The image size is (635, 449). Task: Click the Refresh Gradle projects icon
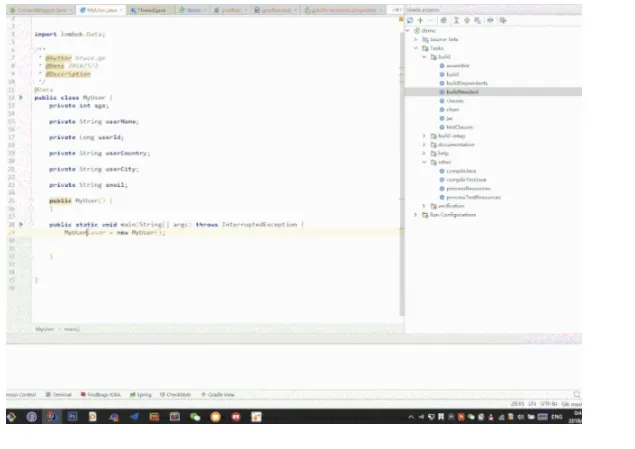point(410,20)
